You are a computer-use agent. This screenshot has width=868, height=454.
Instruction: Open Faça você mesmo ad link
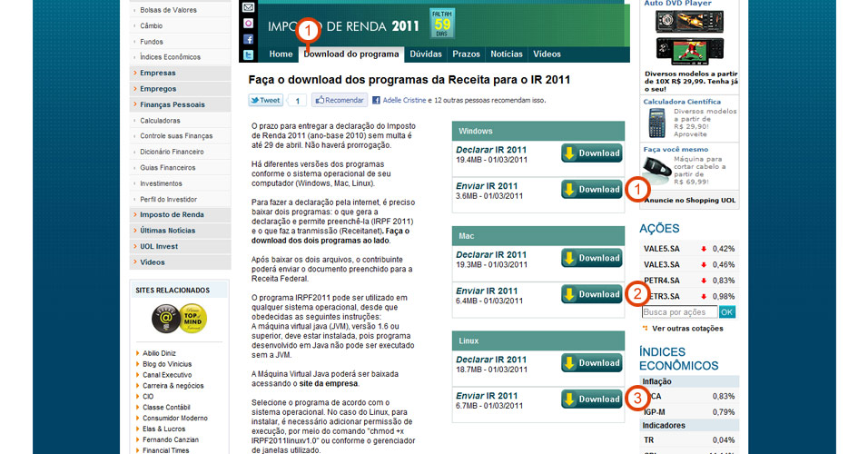click(676, 150)
